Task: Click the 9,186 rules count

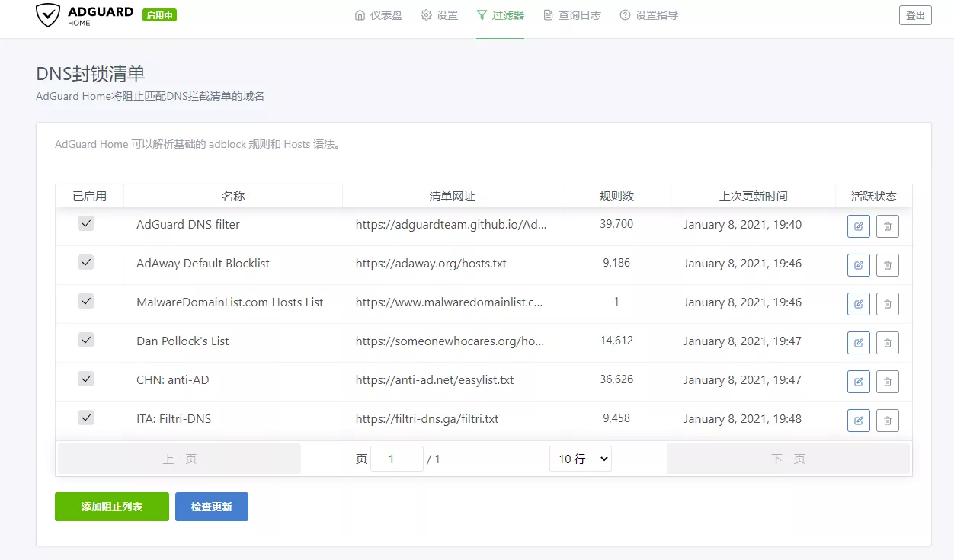Action: pyautogui.click(x=616, y=263)
